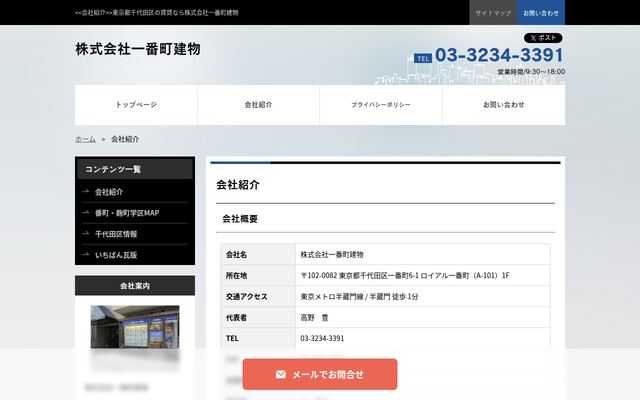Open いちばん瓦版 sidebar link

pos(116,255)
